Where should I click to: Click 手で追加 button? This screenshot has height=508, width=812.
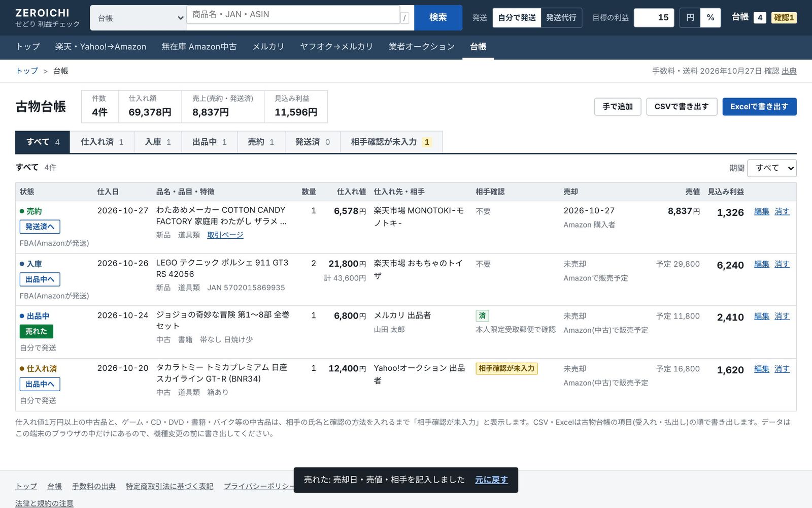click(x=618, y=107)
